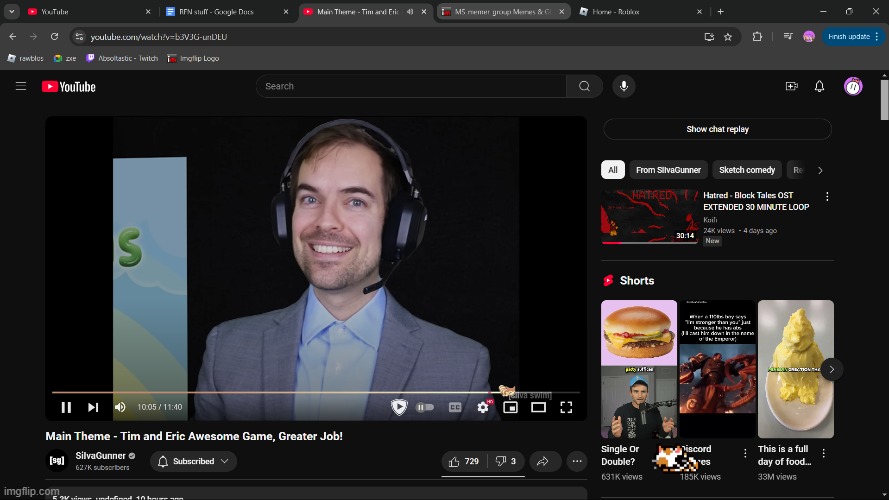
Task: Select the From SilvaGunner chip
Action: 668,170
